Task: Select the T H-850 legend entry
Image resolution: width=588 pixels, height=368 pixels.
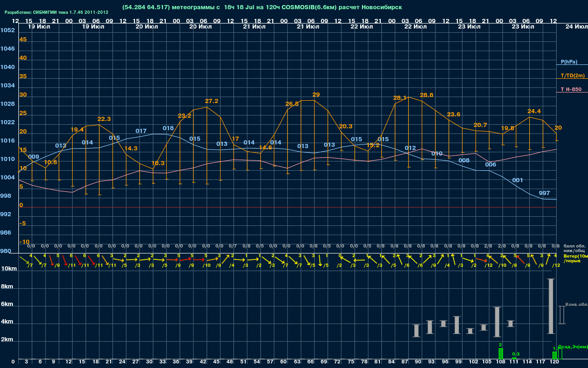Action: [x=571, y=89]
